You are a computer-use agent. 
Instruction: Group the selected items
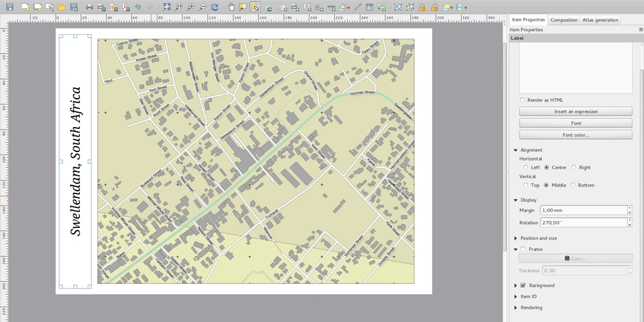[x=398, y=7]
